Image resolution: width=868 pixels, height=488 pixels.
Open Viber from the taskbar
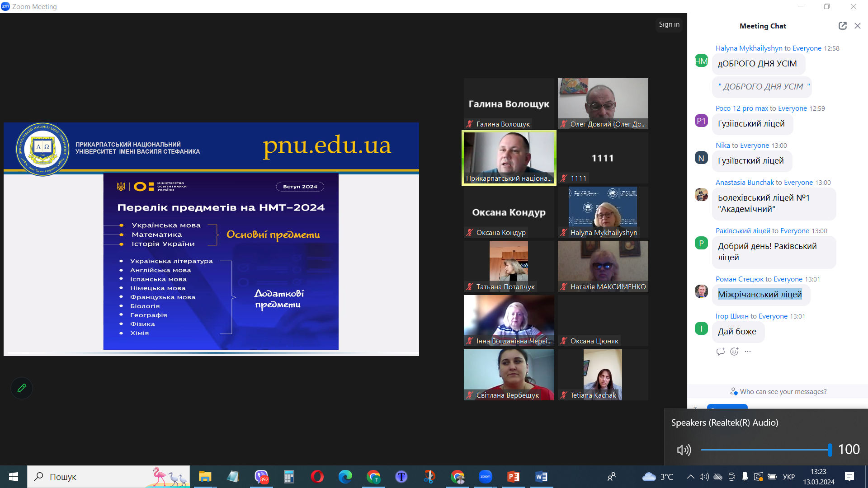(x=261, y=477)
